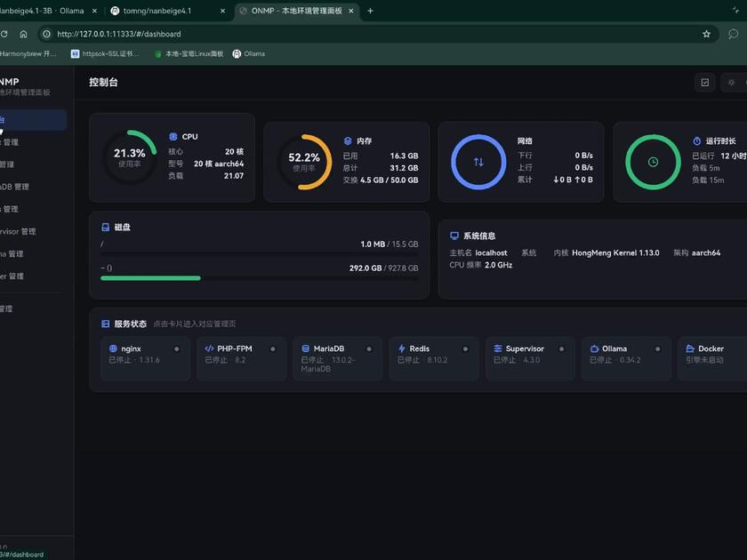
Task: Open a new browser tab
Action: (370, 11)
